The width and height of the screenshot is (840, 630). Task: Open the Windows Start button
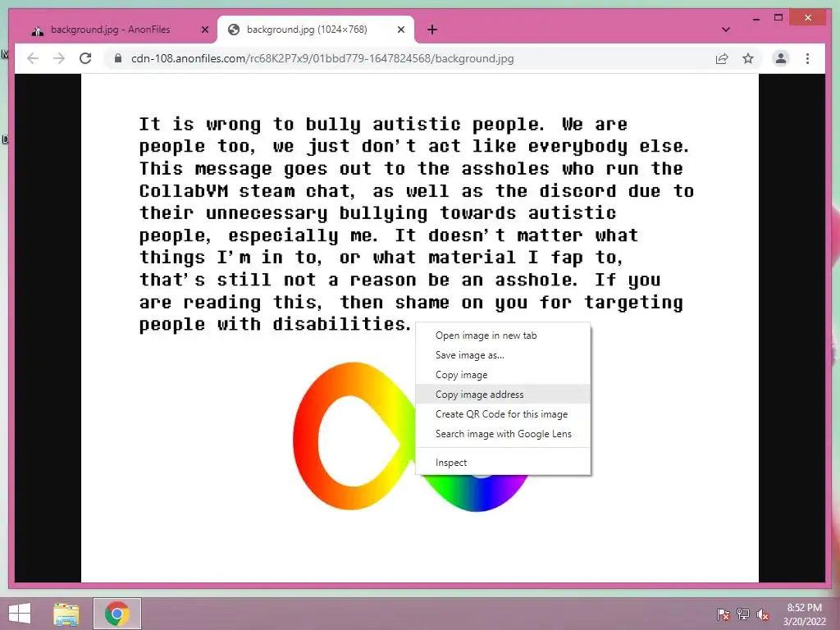pos(20,614)
